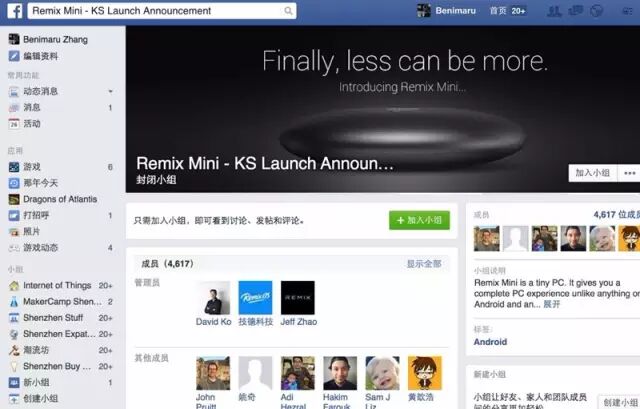Open 技德科技 admin logo thumbnail

pyautogui.click(x=256, y=298)
